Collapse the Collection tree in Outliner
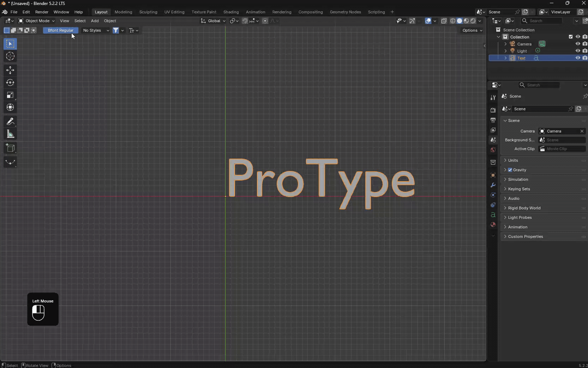Screen dimensions: 588x368 tap(498, 37)
